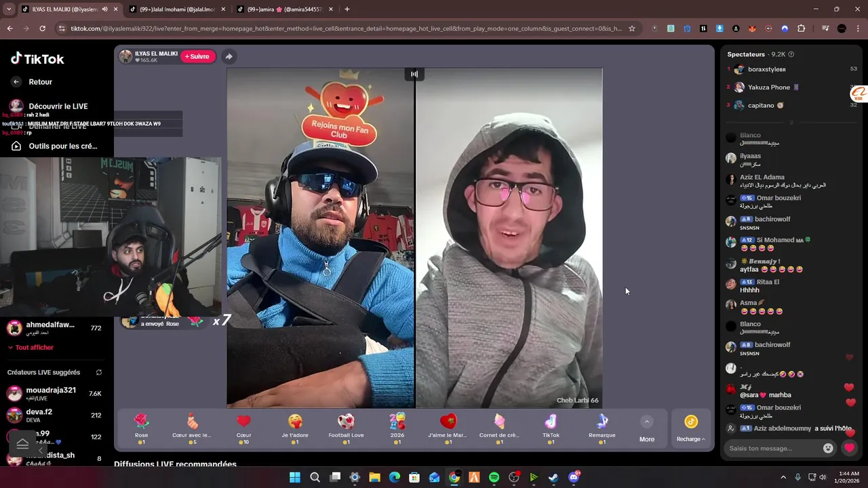Send a Rose gift

(141, 428)
